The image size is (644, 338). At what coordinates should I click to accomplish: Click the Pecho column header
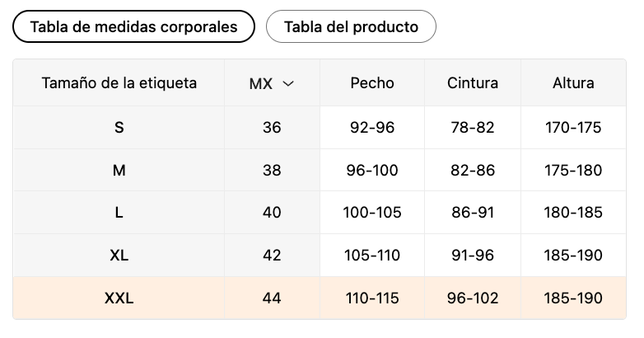pos(372,83)
